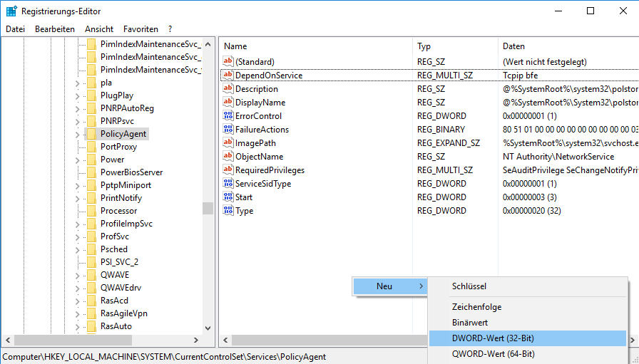Click the PolicyAgent folder icon
This screenshot has height=364, width=639.
point(92,133)
